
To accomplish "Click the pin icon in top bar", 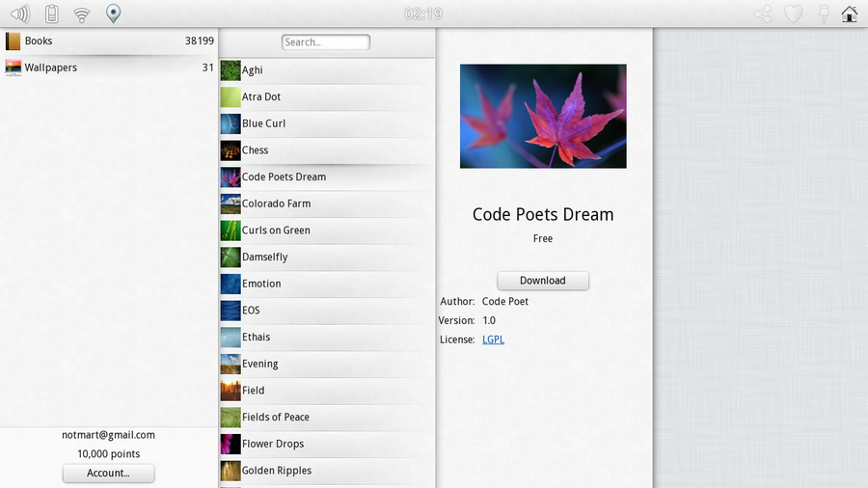I will click(x=823, y=14).
